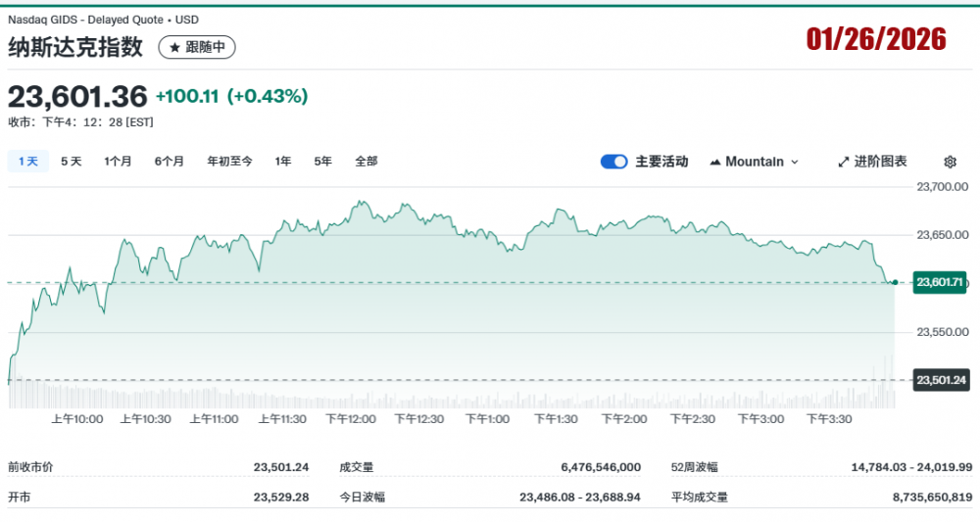The height and width of the screenshot is (522, 980).
Task: Choose the 1个月 time range
Action: tap(118, 162)
